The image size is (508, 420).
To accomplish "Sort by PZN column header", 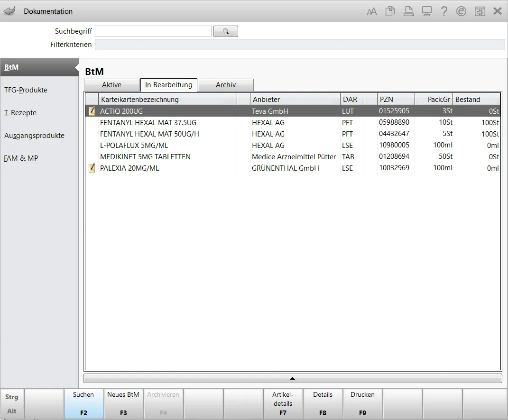I will (x=396, y=100).
